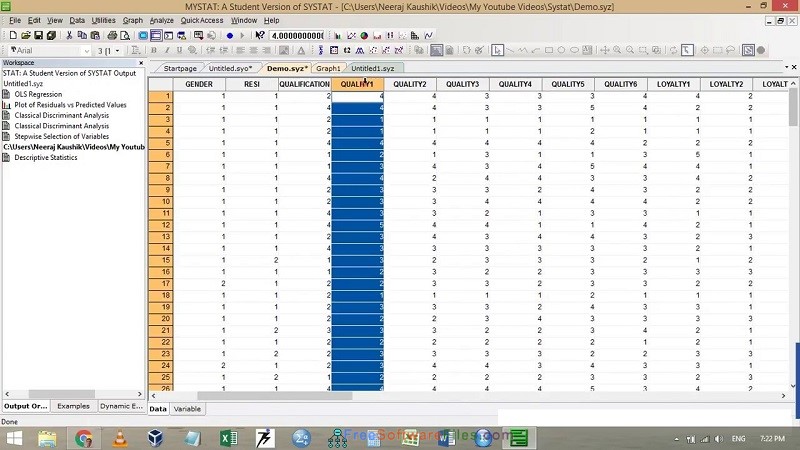The image size is (800, 450).
Task: Click the Bold formatting icon
Action: (x=154, y=50)
